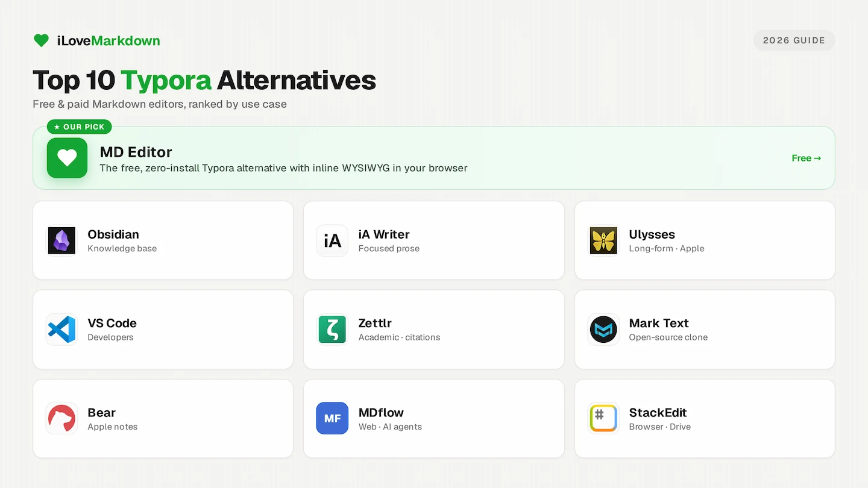
Task: Click the MD Editor heart app icon
Action: [x=67, y=158]
